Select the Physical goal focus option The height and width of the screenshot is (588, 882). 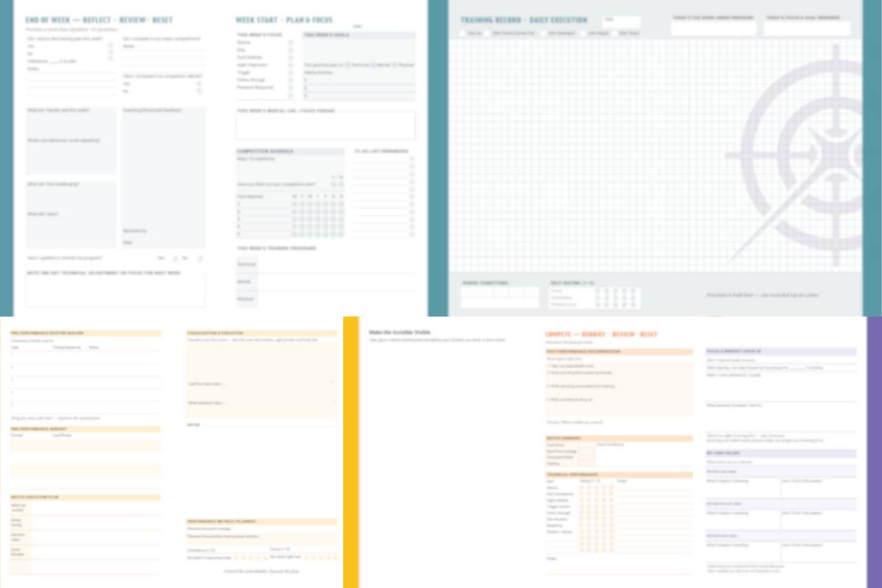point(395,65)
